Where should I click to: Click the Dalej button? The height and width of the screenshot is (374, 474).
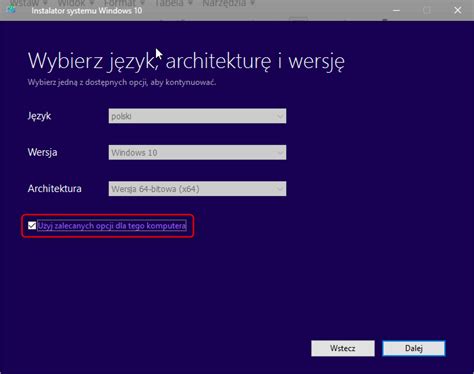[414, 348]
